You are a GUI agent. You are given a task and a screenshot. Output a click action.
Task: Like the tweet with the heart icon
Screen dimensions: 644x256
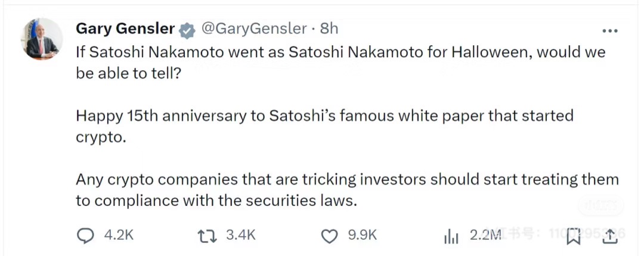(329, 236)
